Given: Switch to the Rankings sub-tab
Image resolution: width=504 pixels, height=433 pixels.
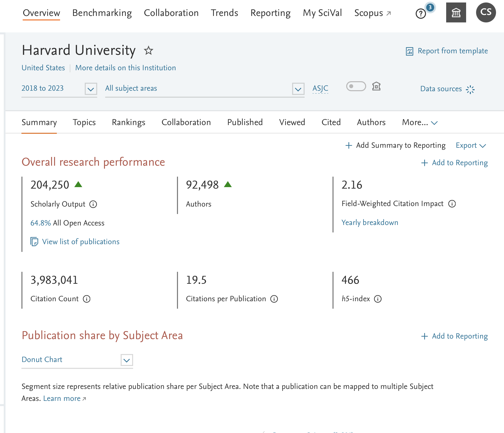Looking at the screenshot, I should tap(129, 122).
